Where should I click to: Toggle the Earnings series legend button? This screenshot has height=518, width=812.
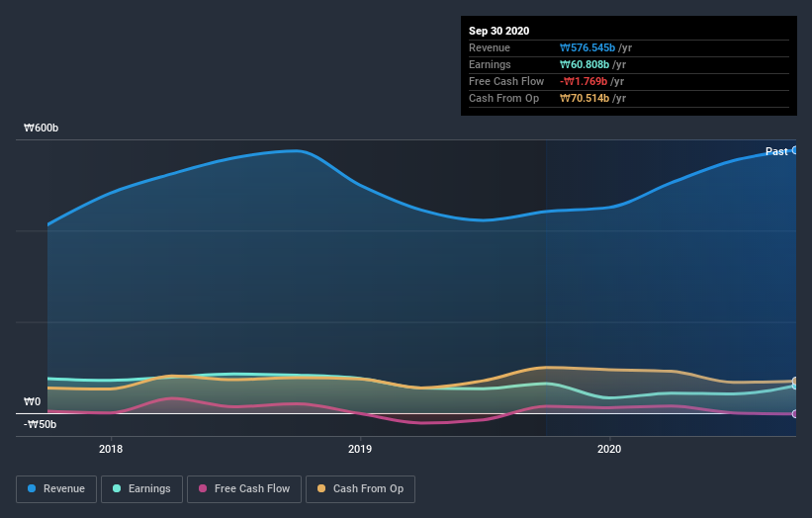pyautogui.click(x=141, y=489)
